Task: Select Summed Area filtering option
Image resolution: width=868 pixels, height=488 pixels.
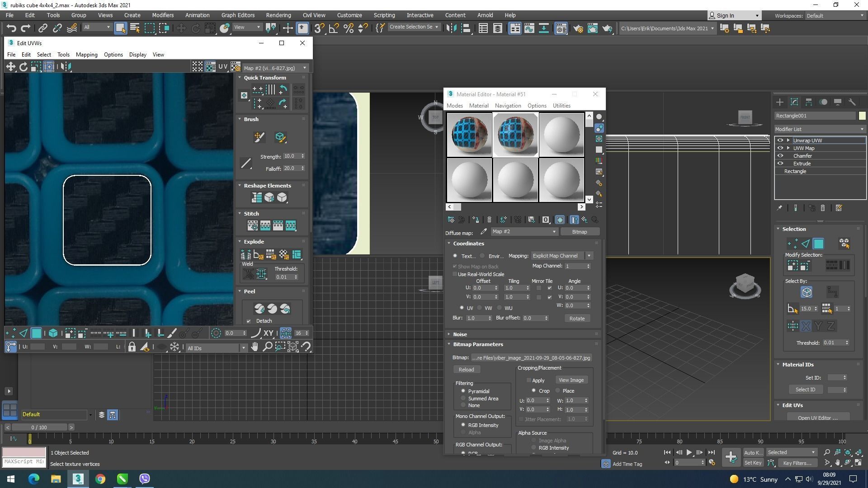Action: [463, 399]
